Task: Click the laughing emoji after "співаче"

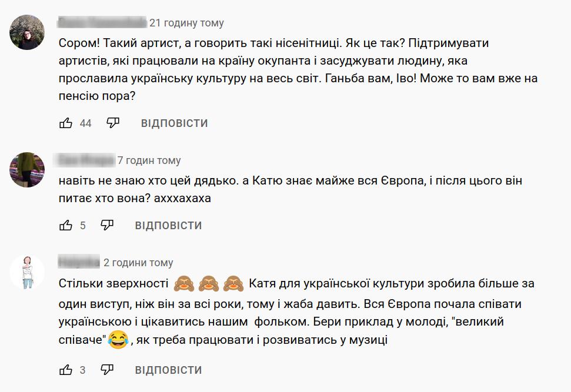Action: (118, 340)
